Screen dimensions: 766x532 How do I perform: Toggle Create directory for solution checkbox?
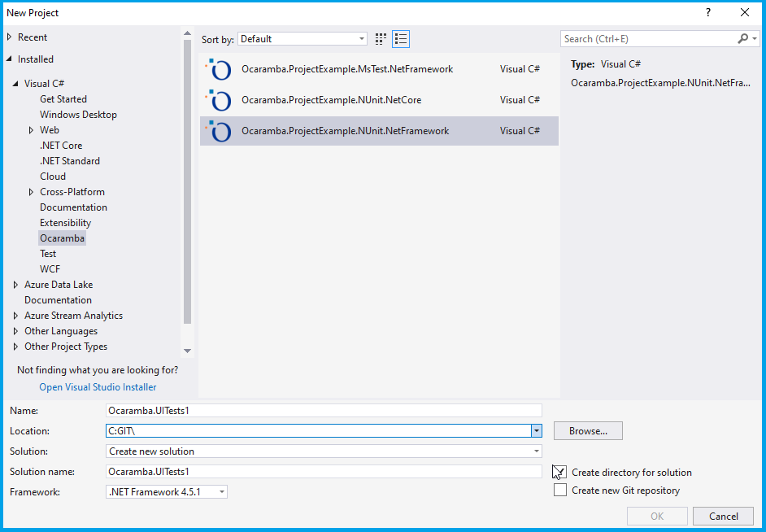pos(559,472)
